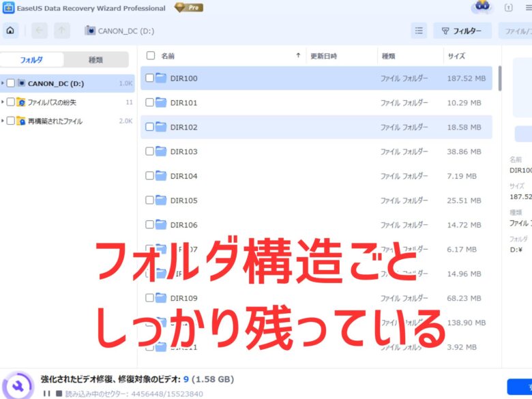Toggle the select-all checkbox in header

coord(151,56)
